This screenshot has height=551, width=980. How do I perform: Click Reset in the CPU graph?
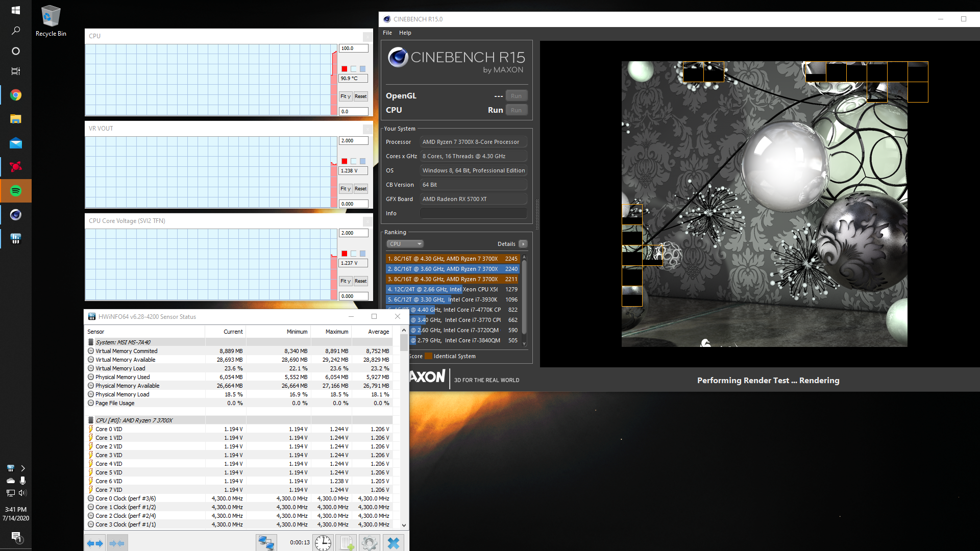point(360,96)
